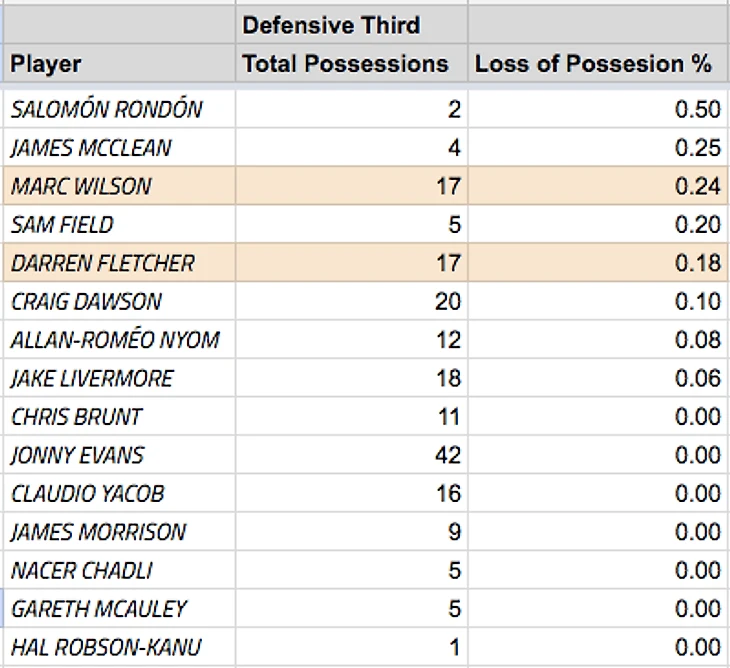Select the SAM FIELD name cell
The image size is (730, 668).
[119, 224]
